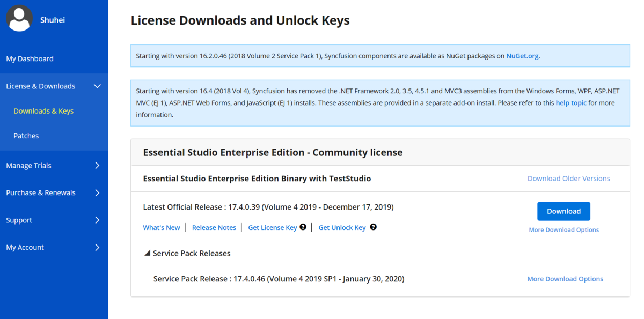644x319 pixels.
Task: Click the Get Unlock Key link
Action: click(x=342, y=228)
